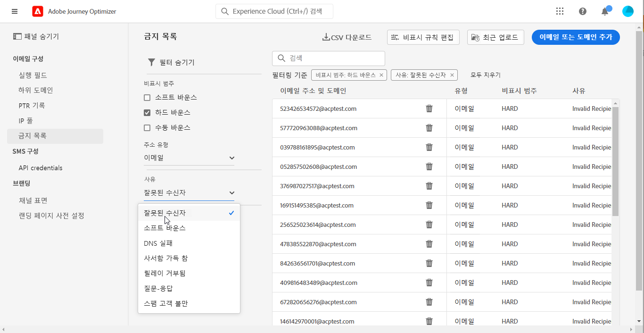The width and height of the screenshot is (644, 333).
Task: Open the notifications bell icon
Action: pyautogui.click(x=605, y=11)
